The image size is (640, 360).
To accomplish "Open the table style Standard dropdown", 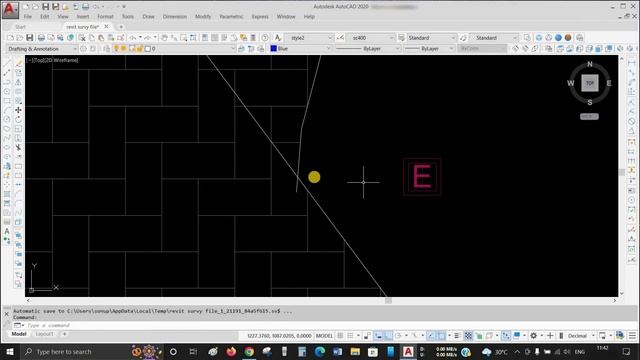I will (x=431, y=38).
